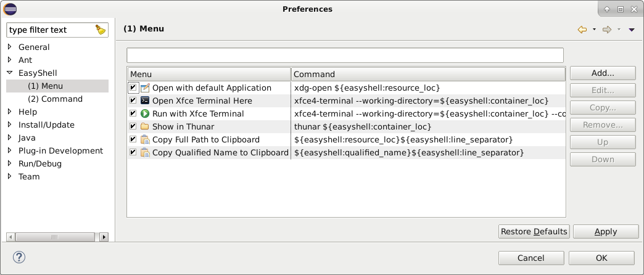Click the green Run with Xfce Terminal icon
The image size is (644, 275).
tap(145, 113)
